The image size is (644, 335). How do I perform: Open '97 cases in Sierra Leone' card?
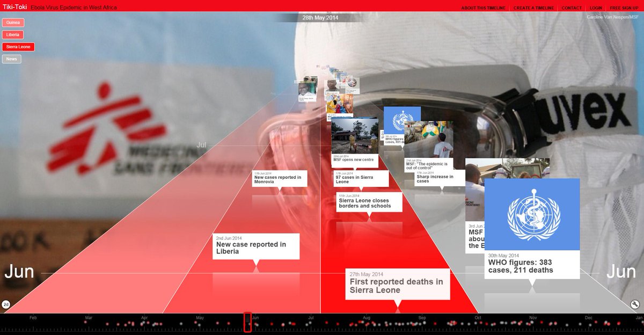361,179
